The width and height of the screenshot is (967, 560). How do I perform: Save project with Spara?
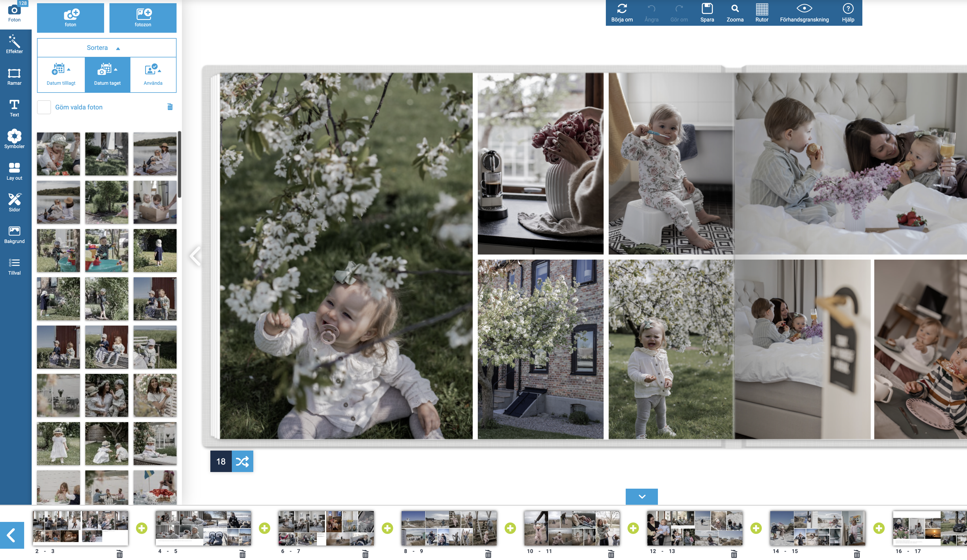coord(707,13)
